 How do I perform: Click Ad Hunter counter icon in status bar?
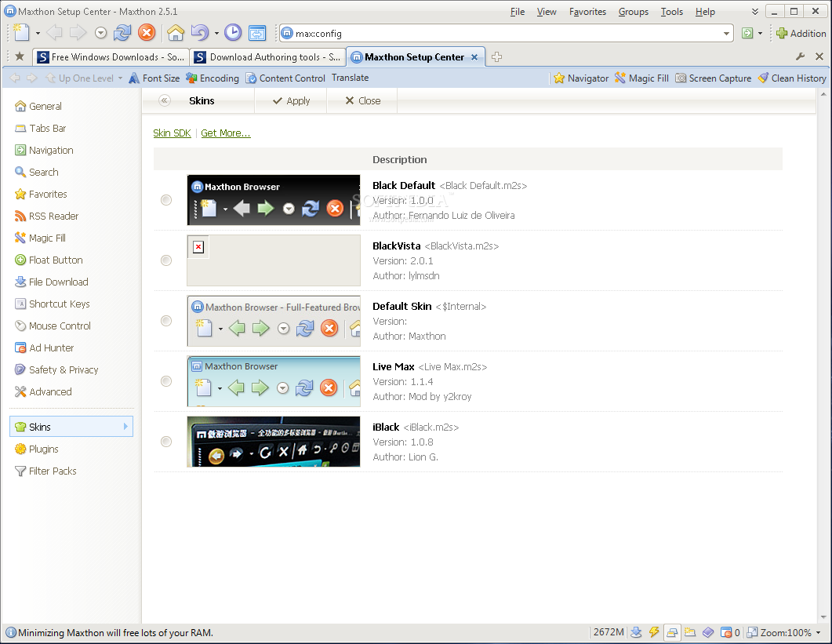729,632
